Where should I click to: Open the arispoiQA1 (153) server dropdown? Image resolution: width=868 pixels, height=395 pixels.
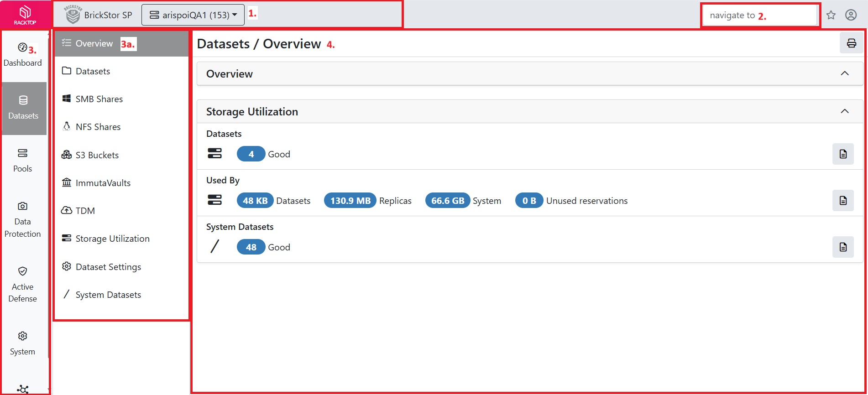coord(193,15)
